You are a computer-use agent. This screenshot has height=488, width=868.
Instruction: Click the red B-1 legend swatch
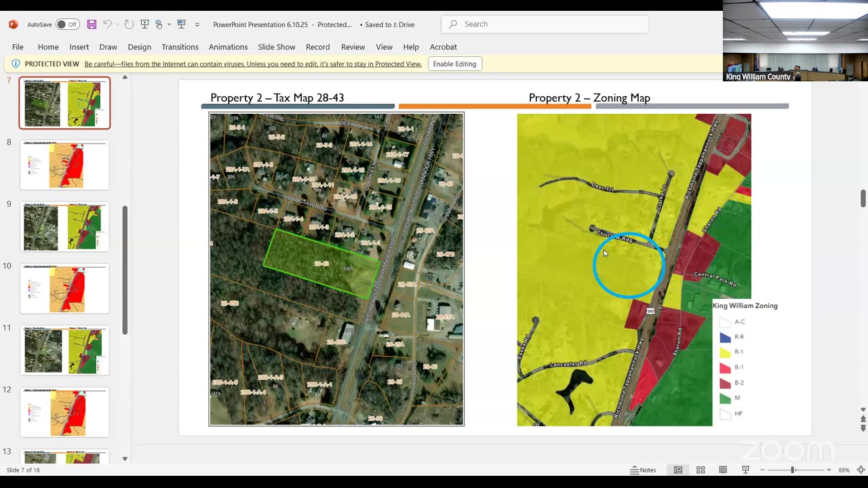click(725, 367)
